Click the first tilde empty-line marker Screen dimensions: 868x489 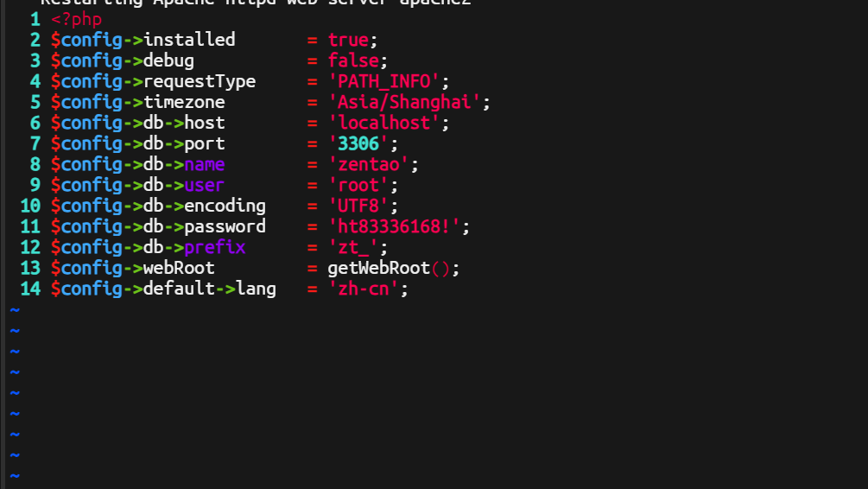(15, 310)
